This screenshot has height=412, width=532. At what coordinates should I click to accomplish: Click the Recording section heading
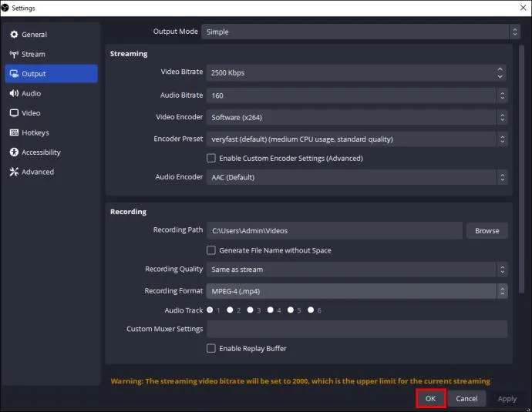point(128,212)
